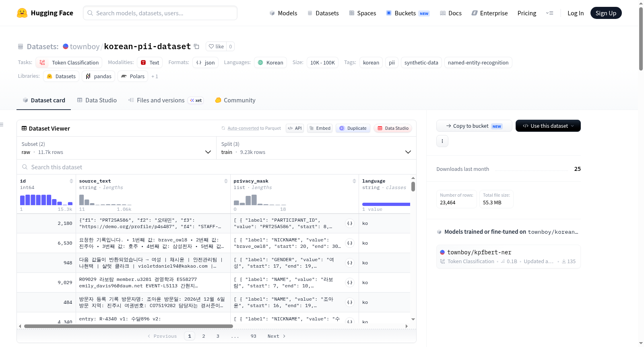Focus the Search this dataset field

pyautogui.click(x=217, y=167)
